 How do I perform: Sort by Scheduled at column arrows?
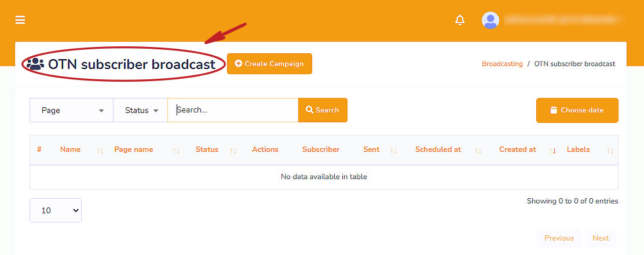[478, 151]
